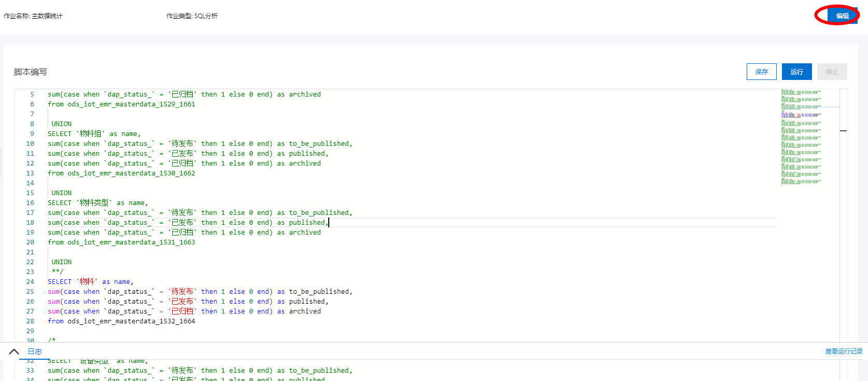Click the disabled 停止 stop button
868x381 pixels.
coord(832,72)
